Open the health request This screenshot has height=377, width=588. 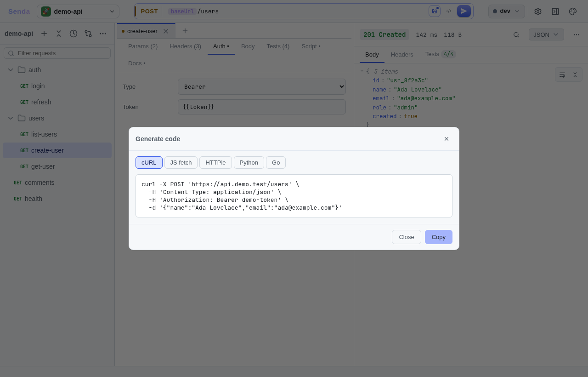coord(57,199)
